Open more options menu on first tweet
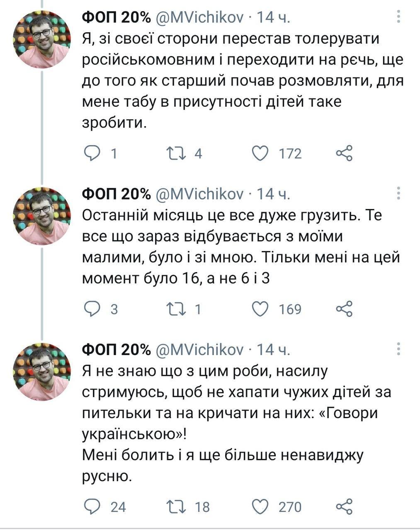Screen dimensions: 420x531 (398, 17)
